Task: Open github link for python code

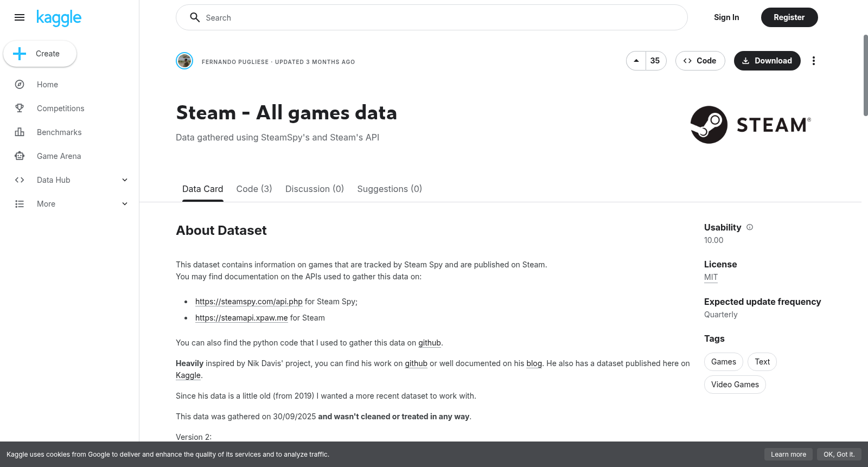Action: 430,343
